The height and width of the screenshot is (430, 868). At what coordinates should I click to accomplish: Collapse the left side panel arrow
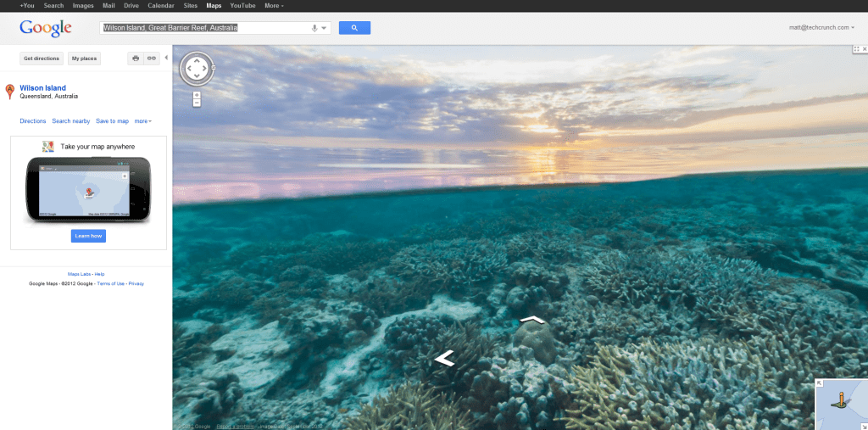(x=167, y=58)
